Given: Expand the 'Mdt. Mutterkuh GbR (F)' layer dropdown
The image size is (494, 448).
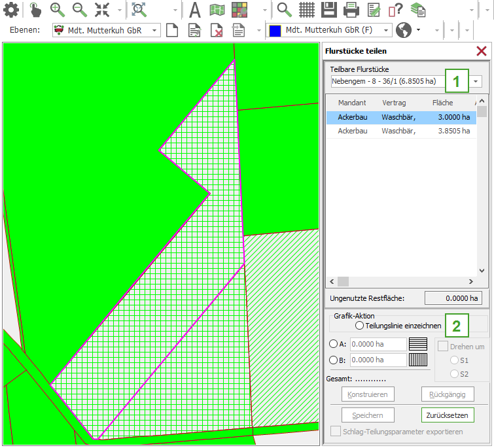Looking at the screenshot, I should (x=386, y=30).
